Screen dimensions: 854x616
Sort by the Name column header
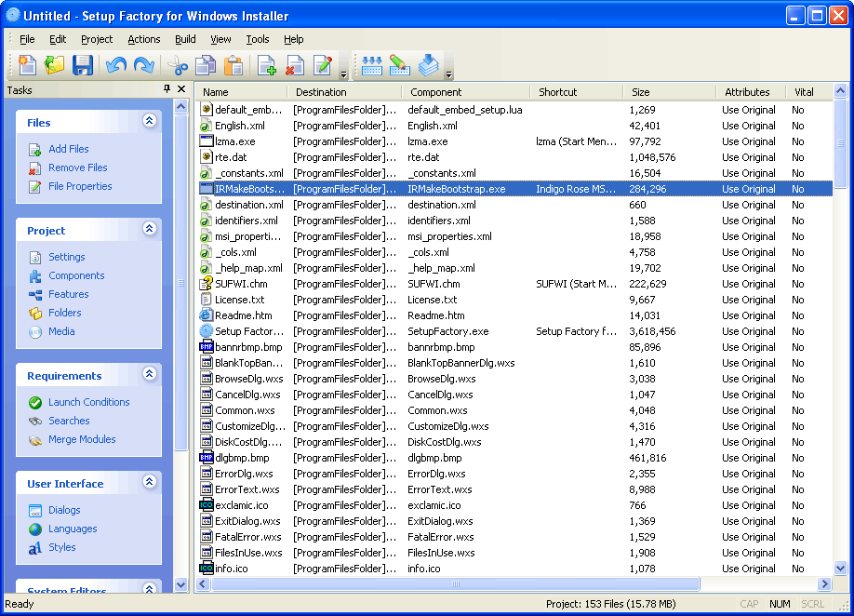click(x=242, y=92)
